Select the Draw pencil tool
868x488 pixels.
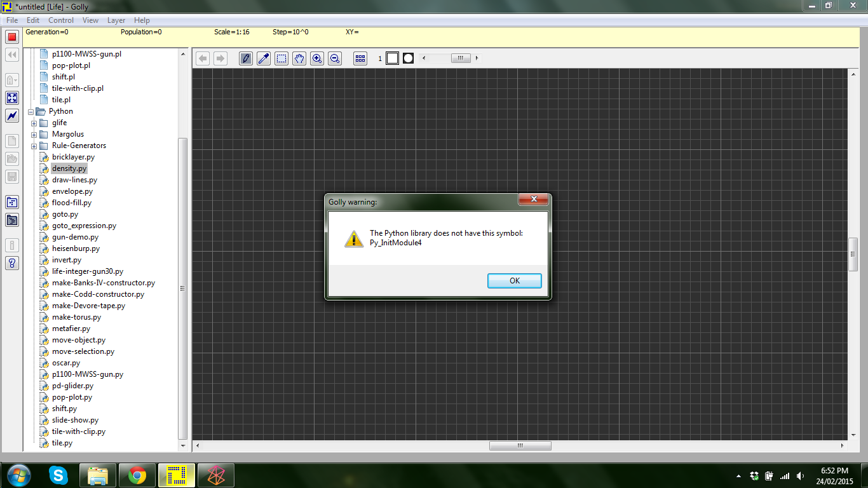tap(246, 58)
